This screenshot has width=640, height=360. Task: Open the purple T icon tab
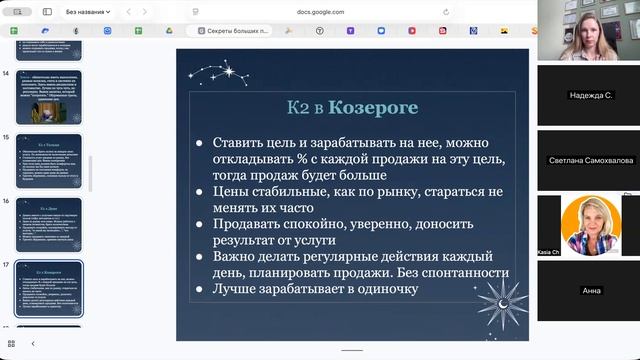tap(350, 31)
